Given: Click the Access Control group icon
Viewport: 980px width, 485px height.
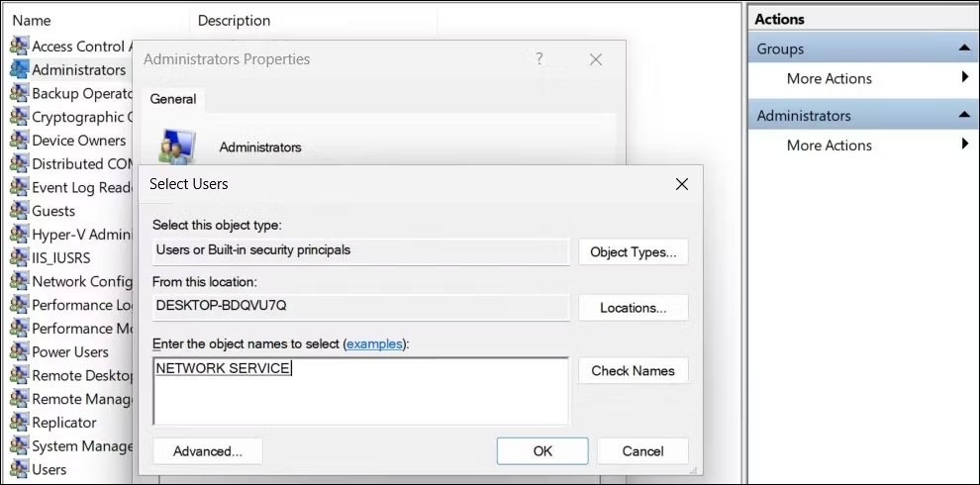Looking at the screenshot, I should coord(19,47).
